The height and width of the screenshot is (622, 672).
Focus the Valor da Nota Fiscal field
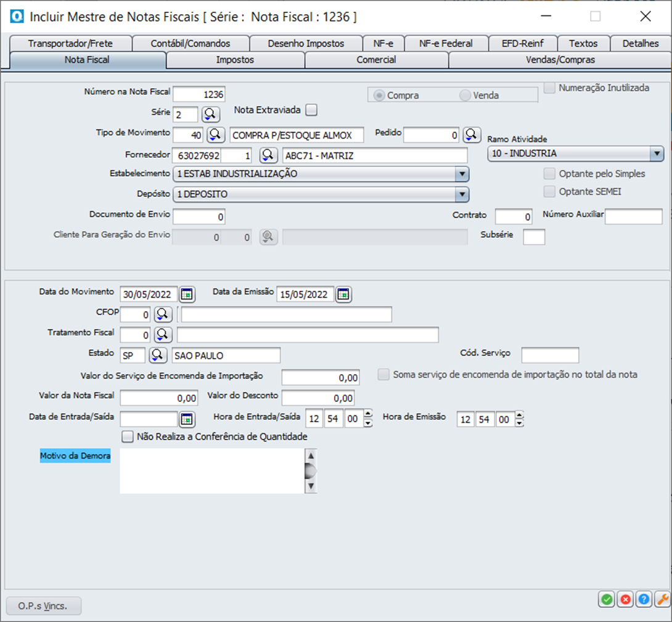(159, 398)
